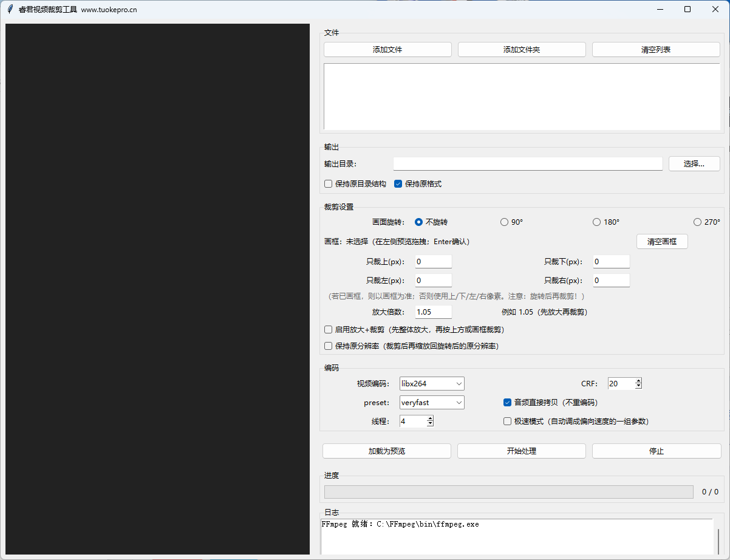Clear the file list with 清空列表
Image resolution: width=730 pixels, height=560 pixels.
click(x=655, y=50)
